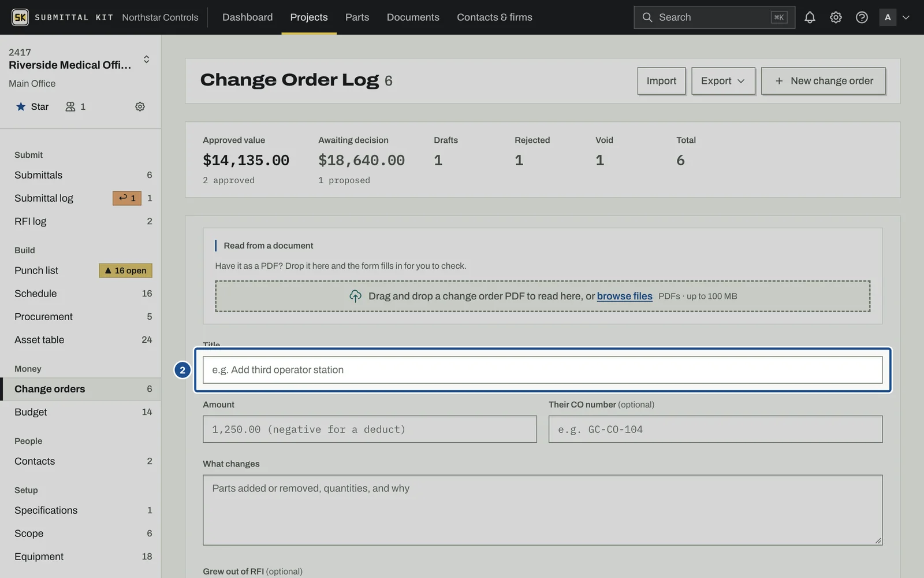Click the 16 open punch list badge
The width and height of the screenshot is (924, 578).
coord(125,271)
